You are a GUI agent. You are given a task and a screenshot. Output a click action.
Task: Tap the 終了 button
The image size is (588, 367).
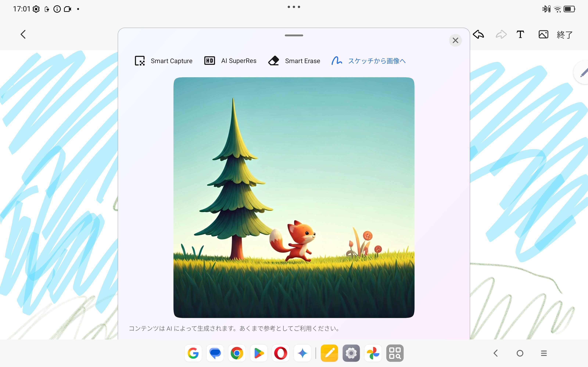pyautogui.click(x=564, y=35)
